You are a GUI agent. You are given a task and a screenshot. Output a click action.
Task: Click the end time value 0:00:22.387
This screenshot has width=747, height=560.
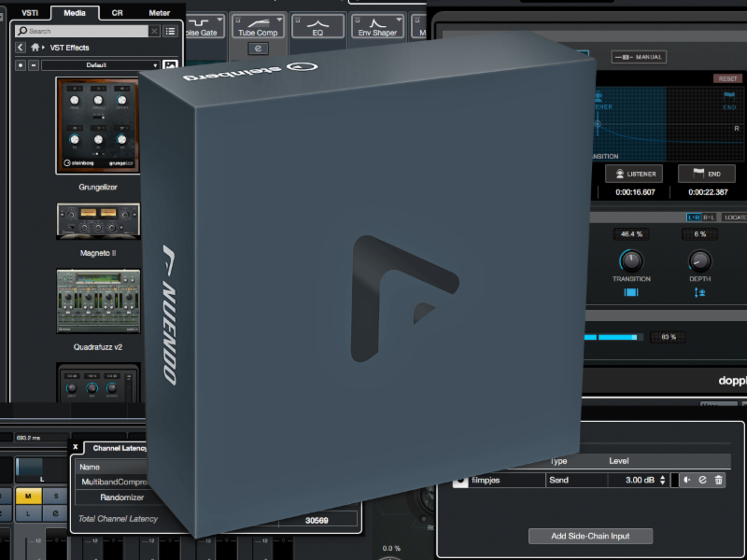coord(708,192)
